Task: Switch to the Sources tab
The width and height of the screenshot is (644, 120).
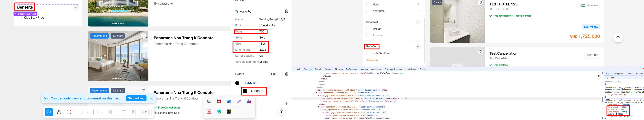Action: click(x=329, y=69)
